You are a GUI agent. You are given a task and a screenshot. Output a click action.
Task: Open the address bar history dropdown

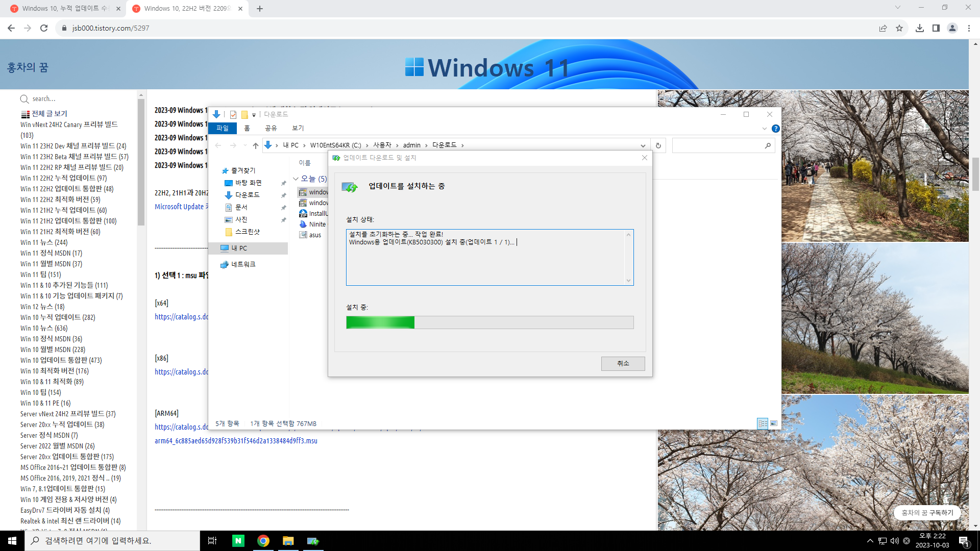tap(643, 145)
